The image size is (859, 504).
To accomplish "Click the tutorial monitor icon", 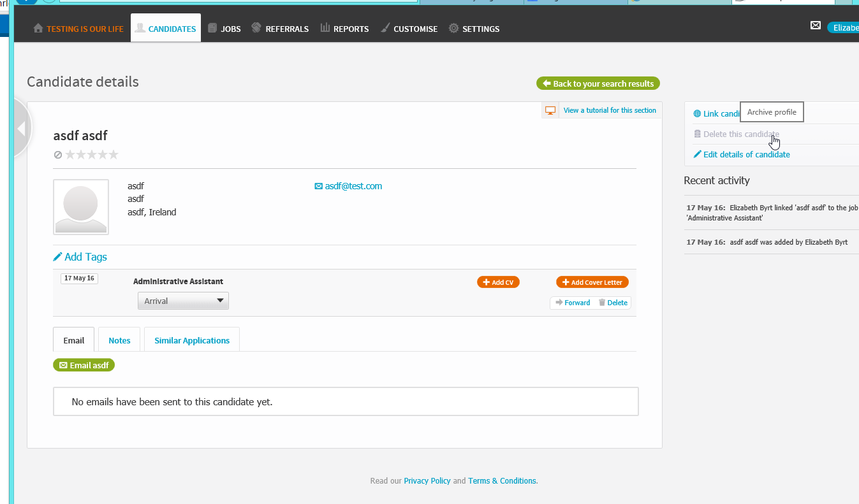I will [x=550, y=110].
